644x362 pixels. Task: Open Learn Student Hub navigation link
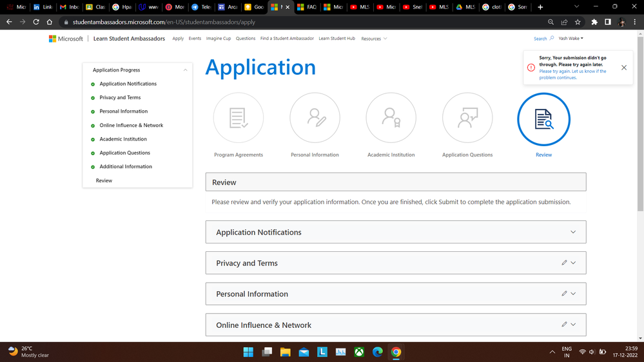(x=337, y=39)
